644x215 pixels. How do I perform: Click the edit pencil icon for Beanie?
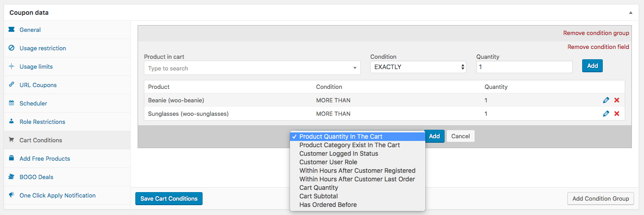coord(606,100)
